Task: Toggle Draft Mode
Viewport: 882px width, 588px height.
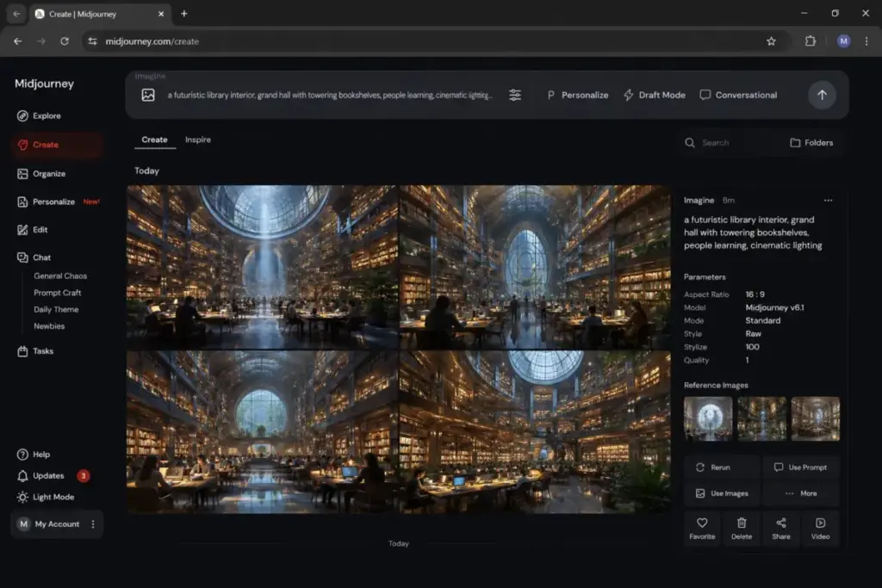Action: pos(655,95)
